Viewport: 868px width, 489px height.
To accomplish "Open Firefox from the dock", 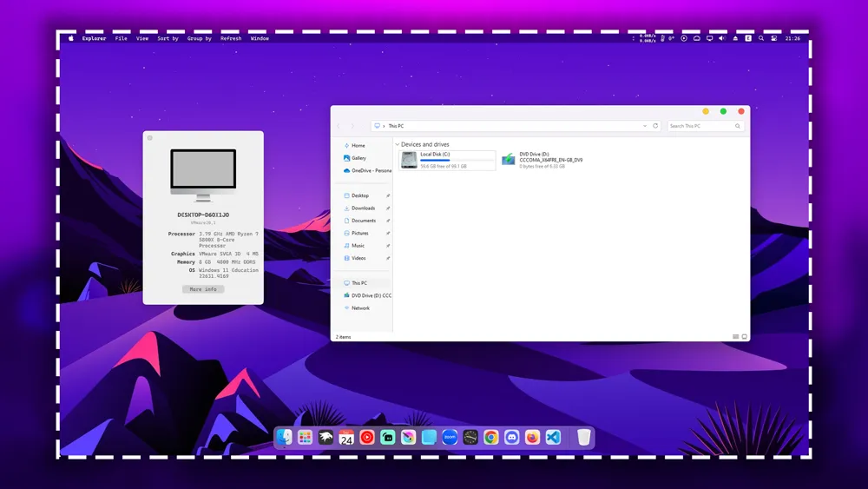I will point(532,438).
